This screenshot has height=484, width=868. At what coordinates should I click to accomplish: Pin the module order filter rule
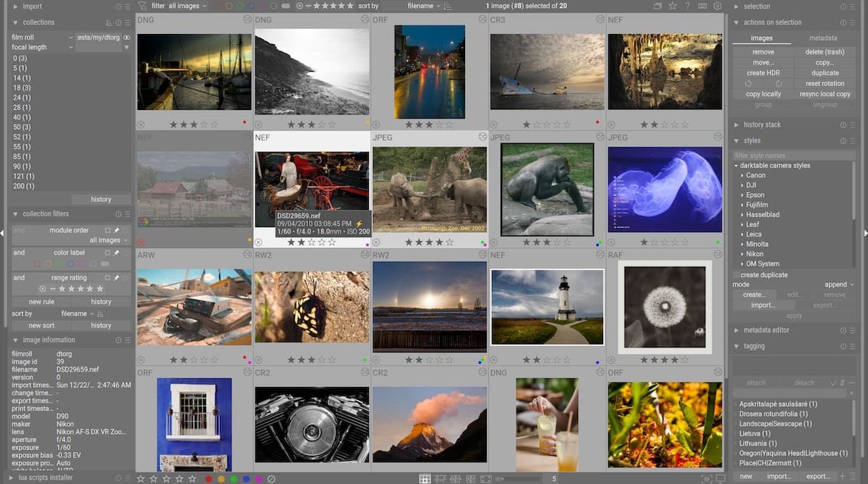click(116, 230)
